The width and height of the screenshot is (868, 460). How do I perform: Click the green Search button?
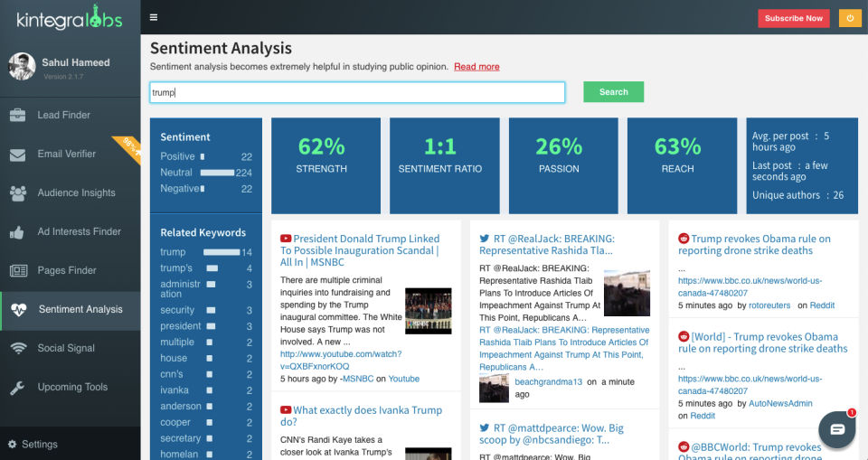(x=613, y=92)
